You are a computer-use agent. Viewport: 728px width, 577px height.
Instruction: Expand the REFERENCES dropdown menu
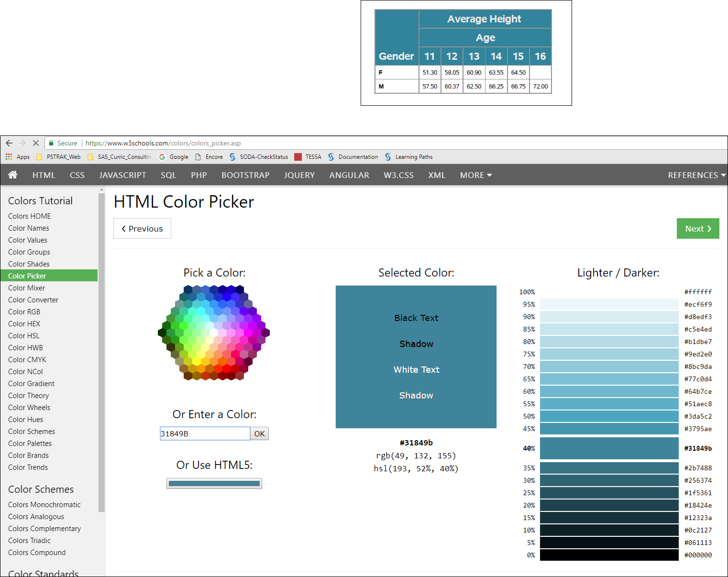tap(696, 175)
